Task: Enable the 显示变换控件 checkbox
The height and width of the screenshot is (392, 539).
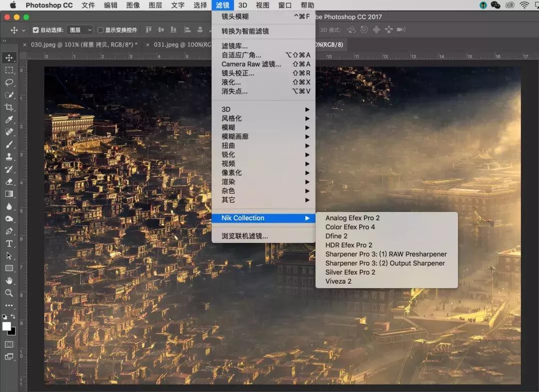Action: (x=100, y=30)
